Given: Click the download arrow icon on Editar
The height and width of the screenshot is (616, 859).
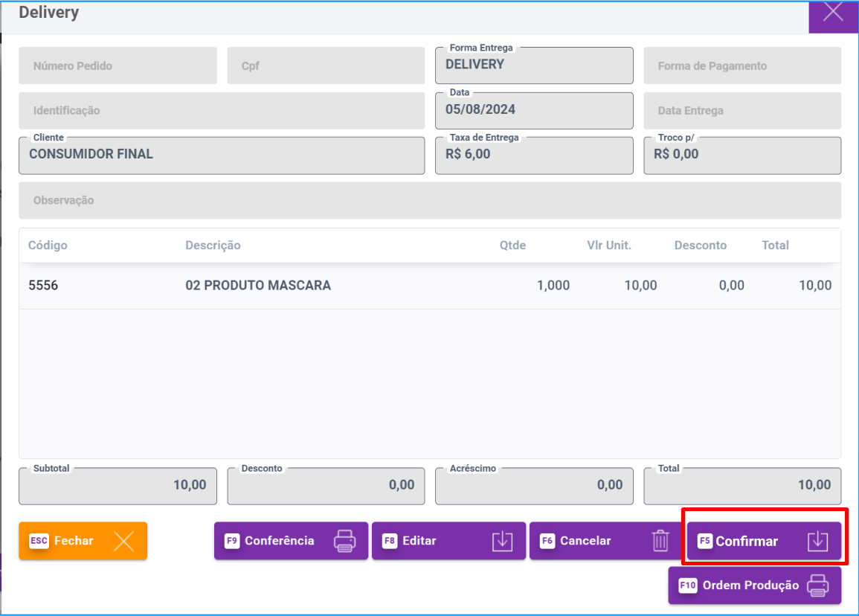Looking at the screenshot, I should click(x=503, y=541).
